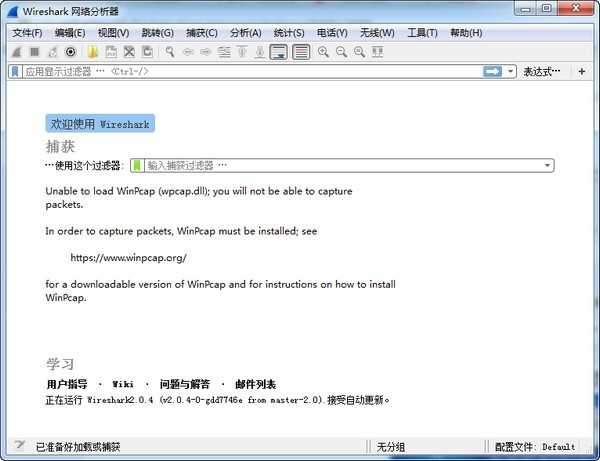Click the go to first packet icon
This screenshot has width=600, height=461.
pyautogui.click(x=242, y=52)
